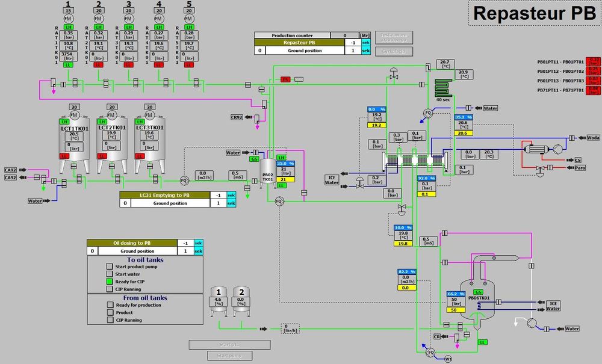Click the 0.5 mS conductivity box after LCT tanks
This screenshot has height=364, width=602.
[238, 175]
